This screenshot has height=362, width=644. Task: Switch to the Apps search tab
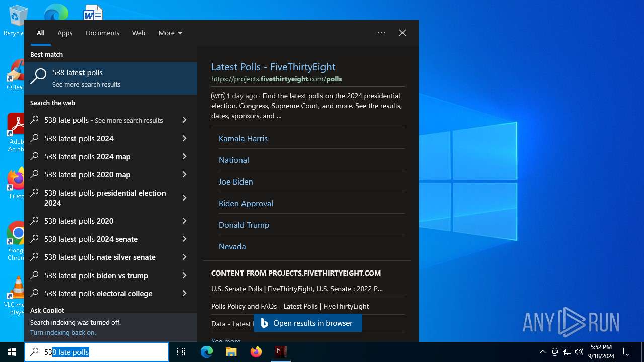point(65,33)
